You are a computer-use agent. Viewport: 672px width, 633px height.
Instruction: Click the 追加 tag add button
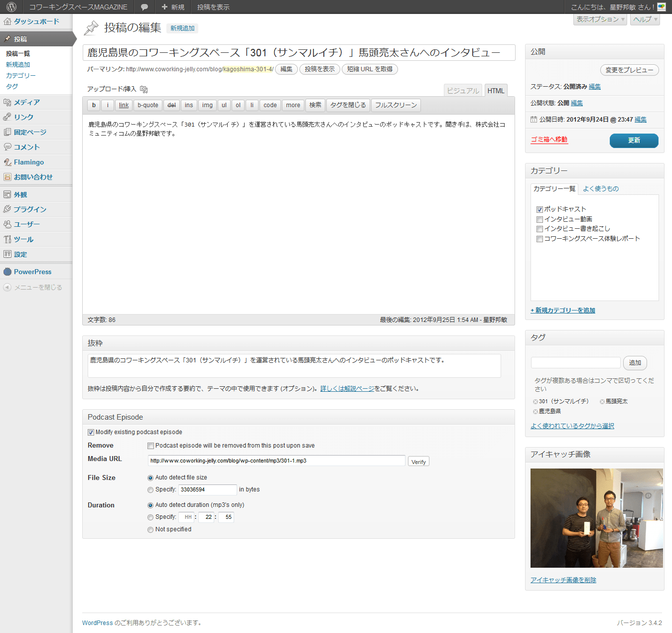tap(635, 363)
